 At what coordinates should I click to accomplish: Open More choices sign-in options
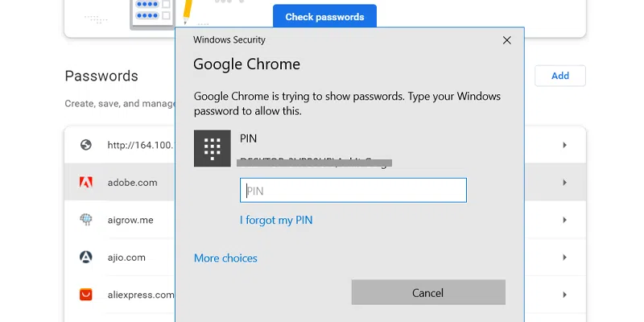(225, 258)
